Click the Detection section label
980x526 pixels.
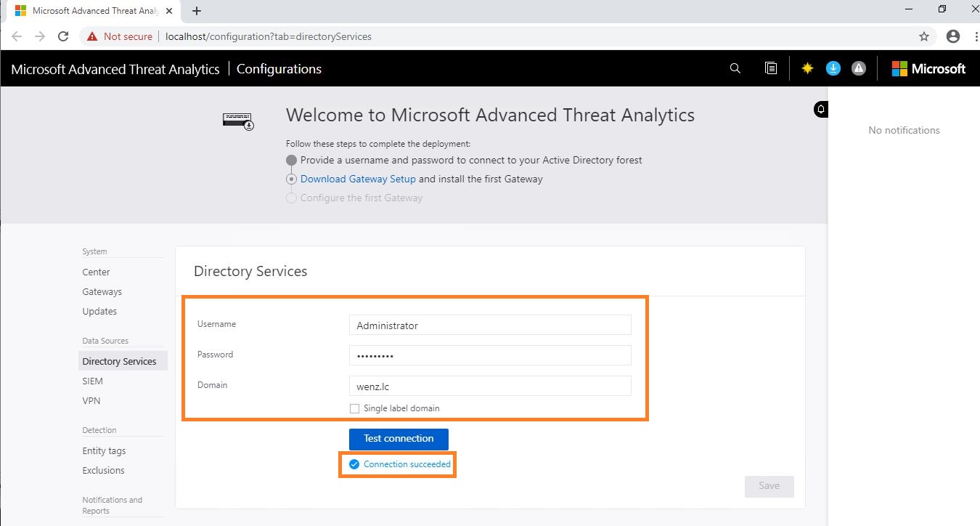point(99,430)
